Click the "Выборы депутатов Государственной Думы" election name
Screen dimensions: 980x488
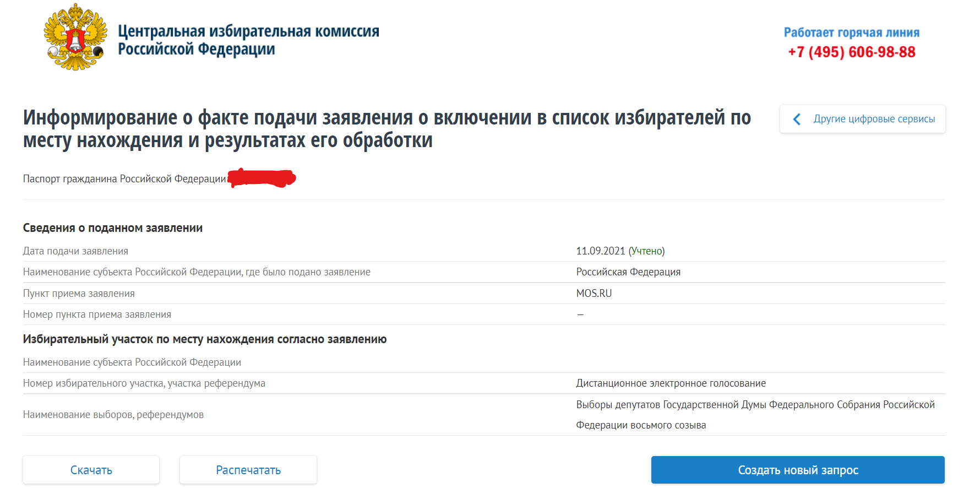[755, 405]
